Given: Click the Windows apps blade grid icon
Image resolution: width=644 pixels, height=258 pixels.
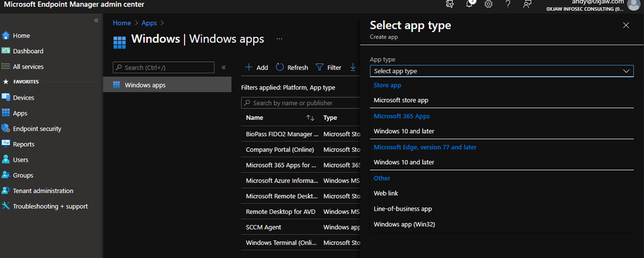Looking at the screenshot, I should (119, 42).
